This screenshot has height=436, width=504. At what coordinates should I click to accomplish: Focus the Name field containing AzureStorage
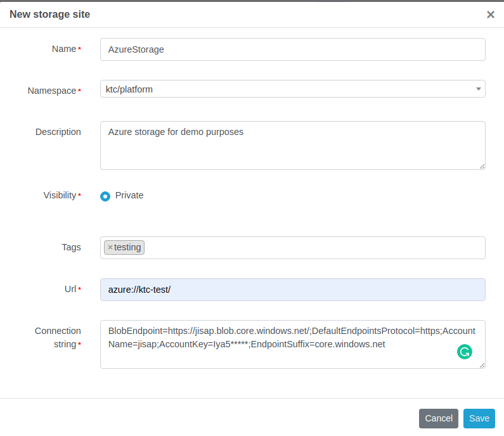pos(292,49)
